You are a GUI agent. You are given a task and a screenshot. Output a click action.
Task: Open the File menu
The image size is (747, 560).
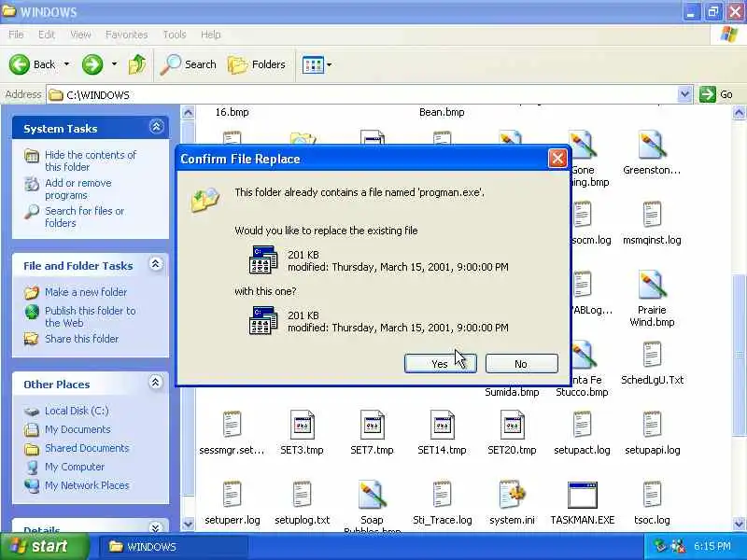[x=16, y=35]
